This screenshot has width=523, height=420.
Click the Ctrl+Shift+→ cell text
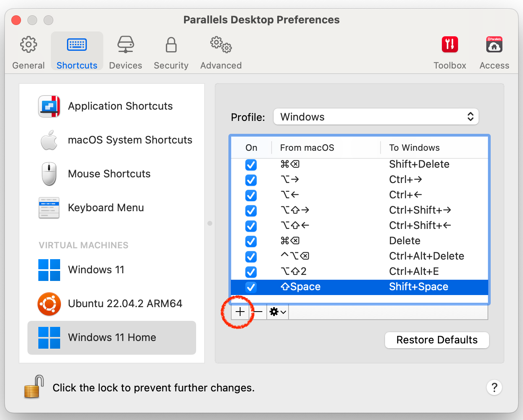(420, 210)
